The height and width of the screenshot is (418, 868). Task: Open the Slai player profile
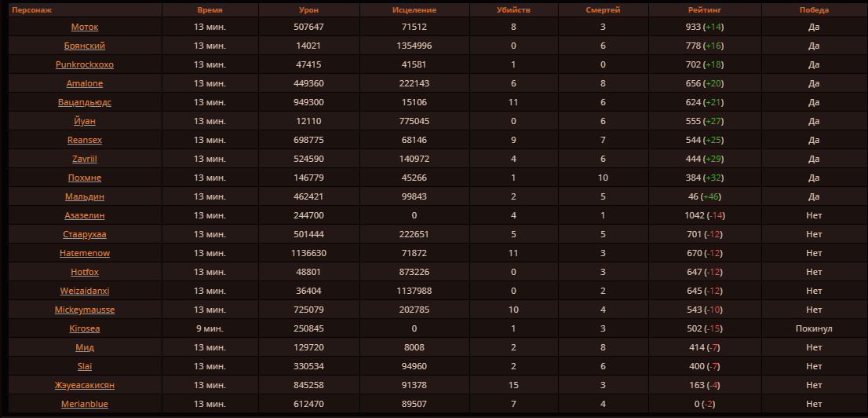pyautogui.click(x=85, y=366)
